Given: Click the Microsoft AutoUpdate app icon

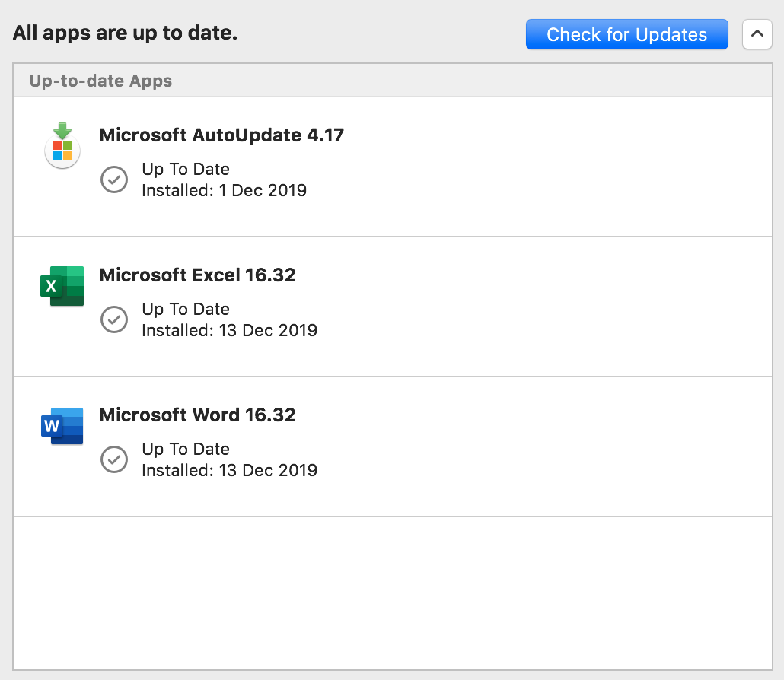Looking at the screenshot, I should [62, 145].
